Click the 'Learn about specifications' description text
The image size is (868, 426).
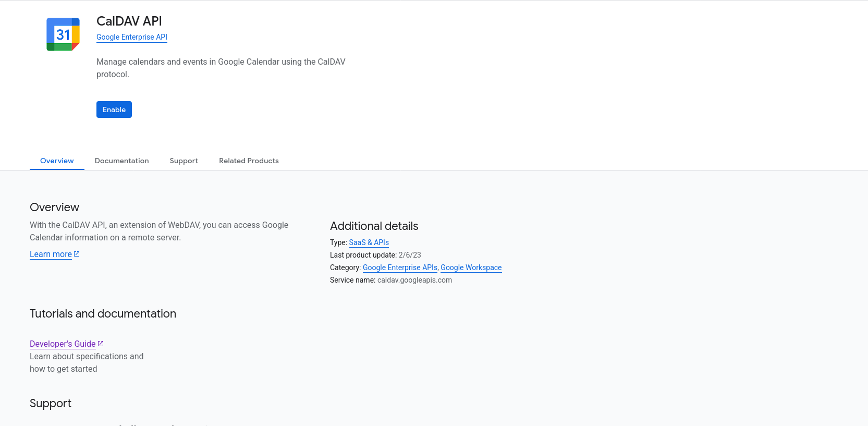[87, 362]
